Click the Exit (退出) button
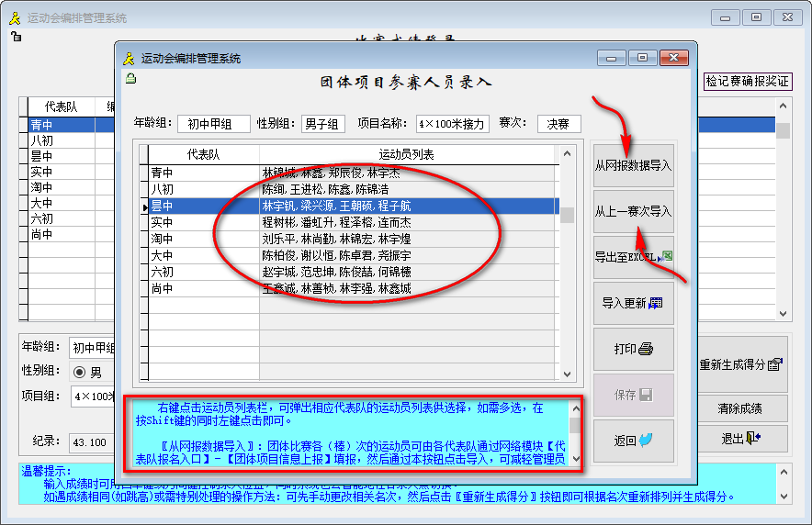The height and width of the screenshot is (525, 812). pyautogui.click(x=739, y=439)
